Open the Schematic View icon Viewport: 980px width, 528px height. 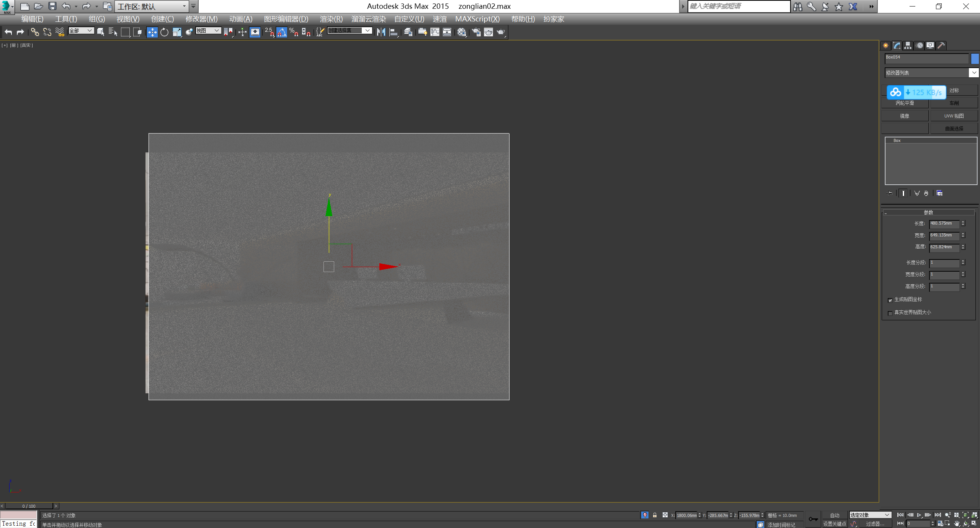[x=447, y=32]
